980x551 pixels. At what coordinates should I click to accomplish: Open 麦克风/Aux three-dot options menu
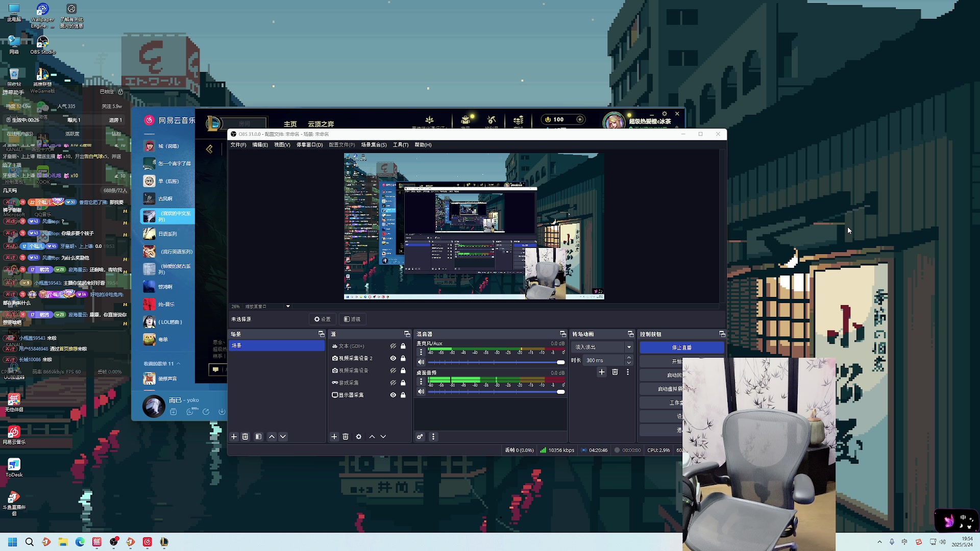[x=421, y=352]
